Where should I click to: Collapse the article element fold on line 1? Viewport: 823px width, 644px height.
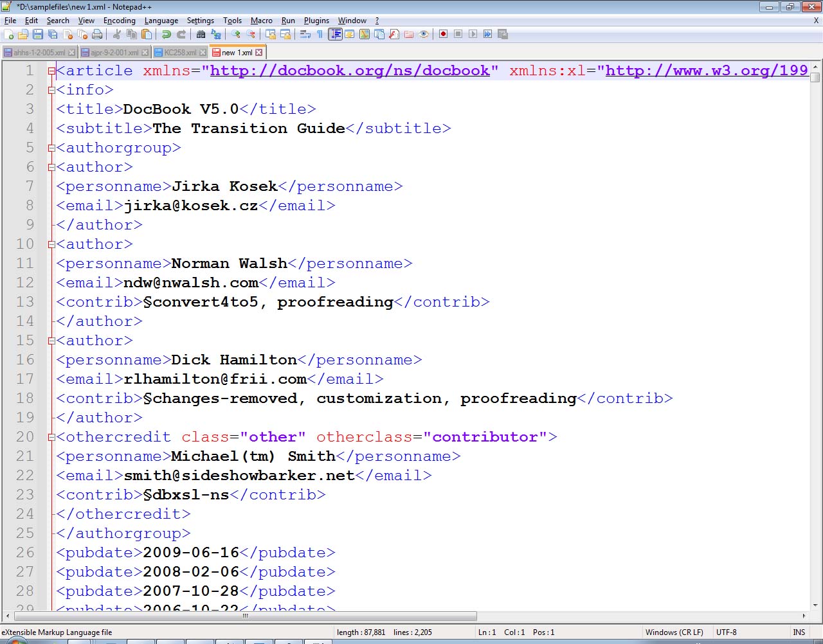pos(51,71)
